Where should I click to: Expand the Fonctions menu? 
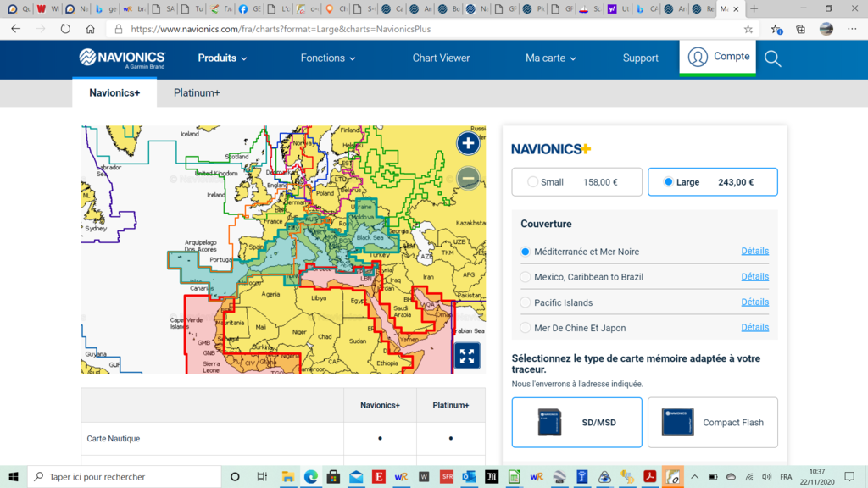[x=328, y=58]
